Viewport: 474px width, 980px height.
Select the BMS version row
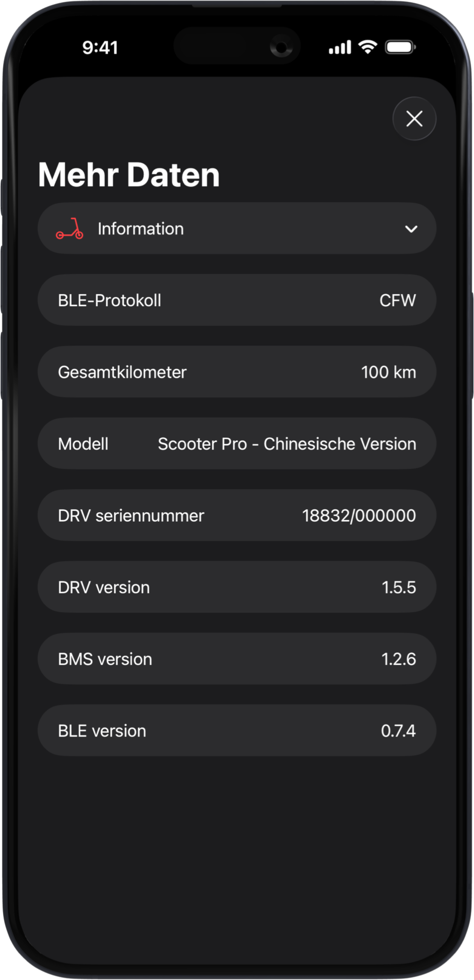105,659
